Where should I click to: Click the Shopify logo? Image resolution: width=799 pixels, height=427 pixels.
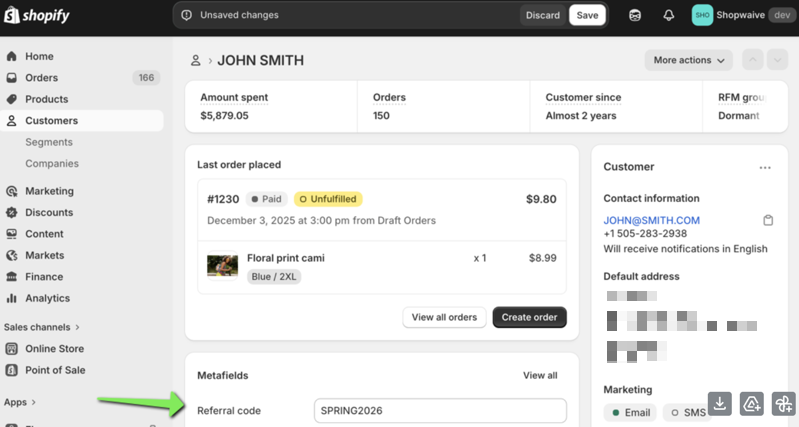pos(36,15)
